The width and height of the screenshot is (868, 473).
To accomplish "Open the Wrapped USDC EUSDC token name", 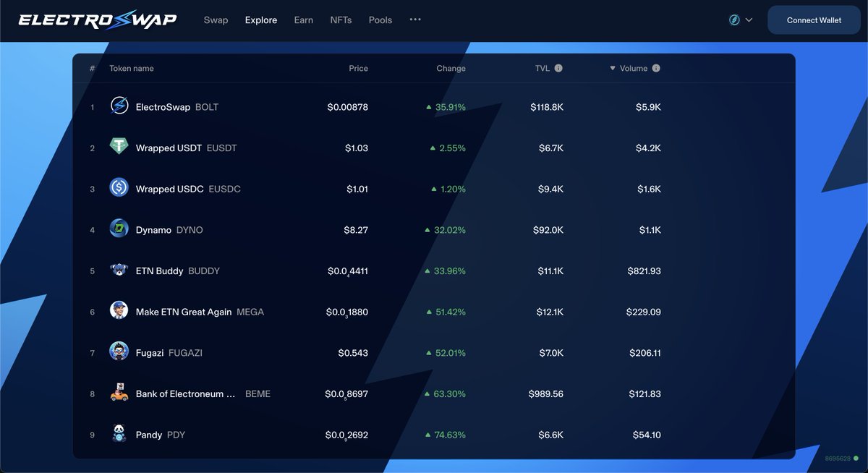I will (188, 189).
